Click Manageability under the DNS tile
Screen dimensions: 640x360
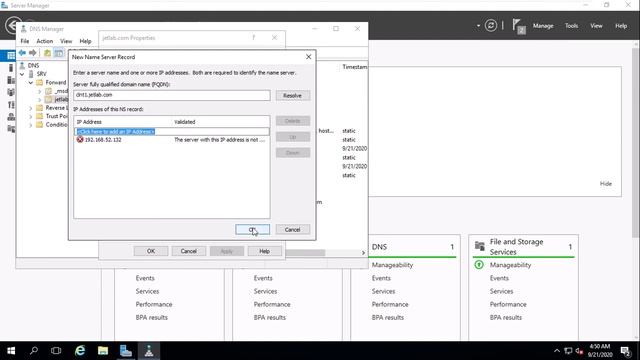tap(392, 265)
